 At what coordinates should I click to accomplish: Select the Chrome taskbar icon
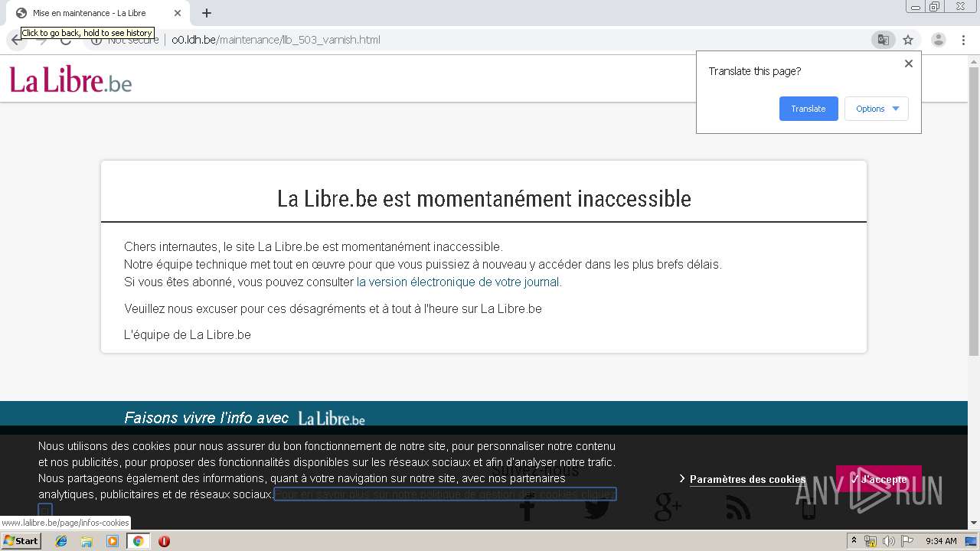(139, 541)
